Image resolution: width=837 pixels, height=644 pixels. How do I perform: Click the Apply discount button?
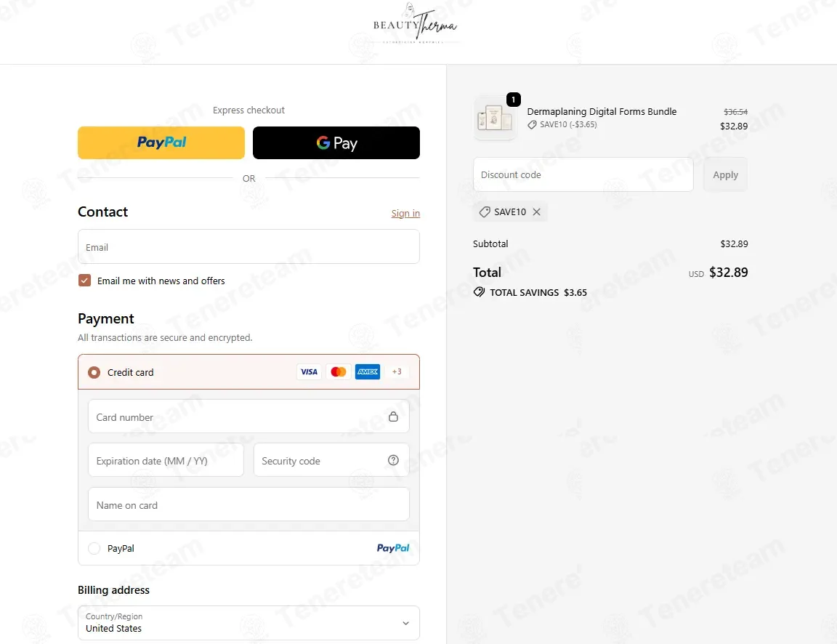(x=725, y=174)
